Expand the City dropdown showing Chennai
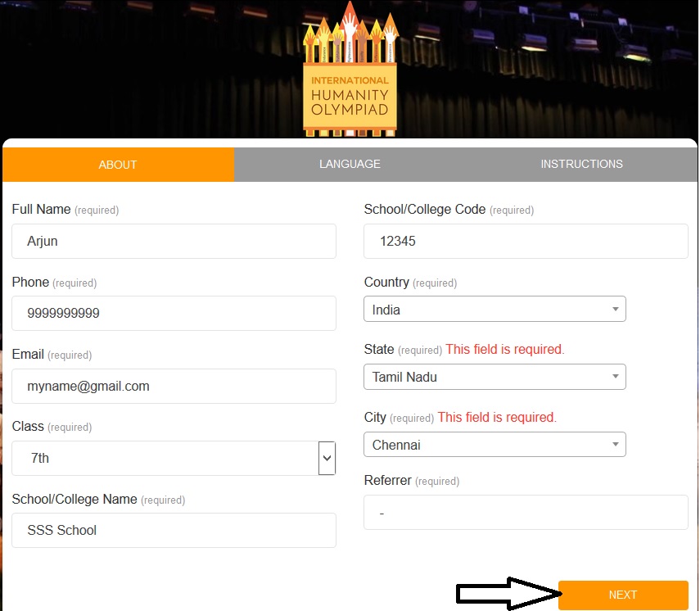This screenshot has width=700, height=611. click(x=495, y=446)
